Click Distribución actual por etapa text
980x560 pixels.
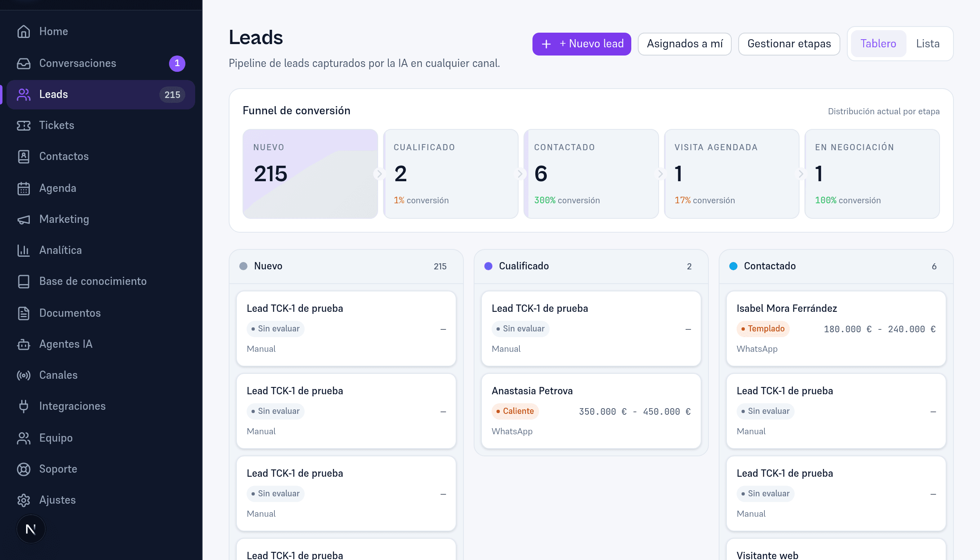point(884,111)
